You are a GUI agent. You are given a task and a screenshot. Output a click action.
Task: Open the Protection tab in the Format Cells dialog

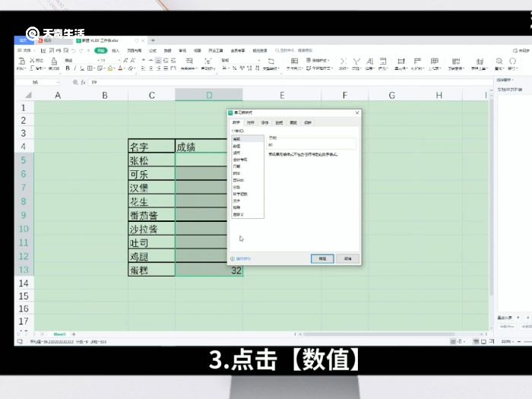pos(308,122)
